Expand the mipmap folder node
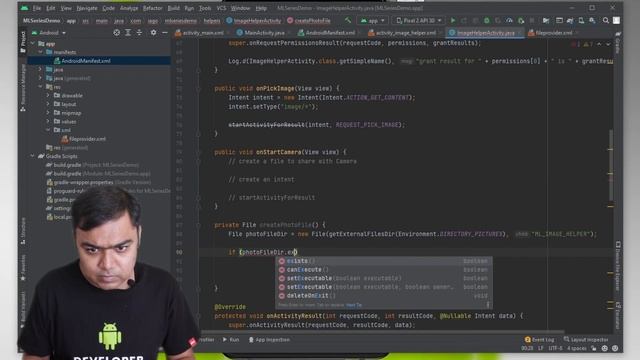The height and width of the screenshot is (360, 640). pyautogui.click(x=48, y=113)
